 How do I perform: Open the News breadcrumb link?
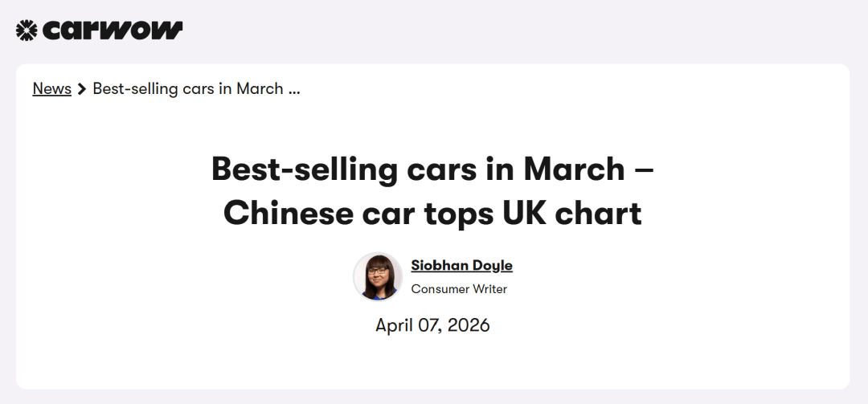[x=51, y=88]
